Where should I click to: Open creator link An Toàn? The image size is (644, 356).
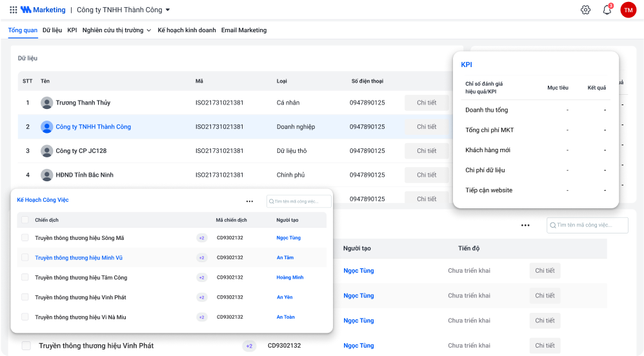pyautogui.click(x=285, y=317)
